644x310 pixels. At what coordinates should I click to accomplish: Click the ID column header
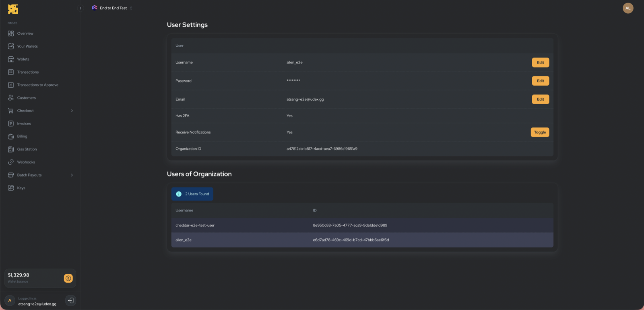click(315, 211)
